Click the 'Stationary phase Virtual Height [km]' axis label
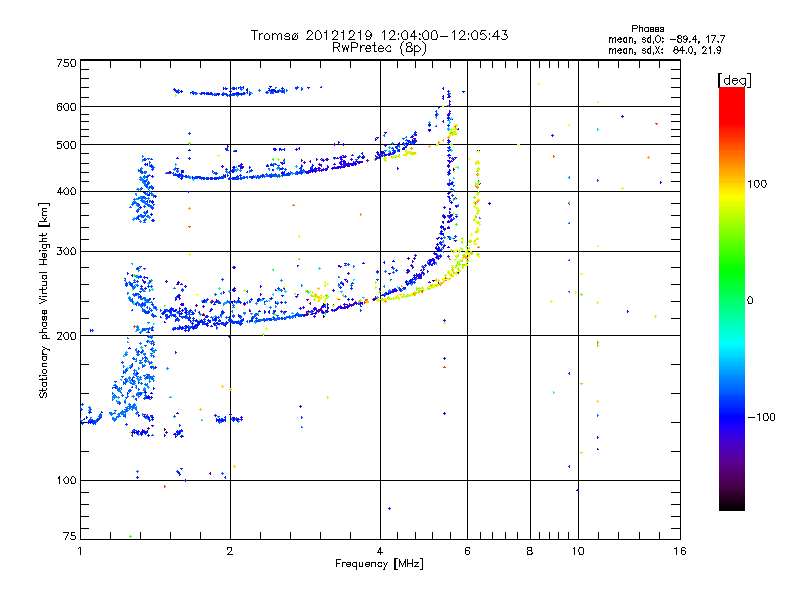800x600 pixels. click(43, 300)
